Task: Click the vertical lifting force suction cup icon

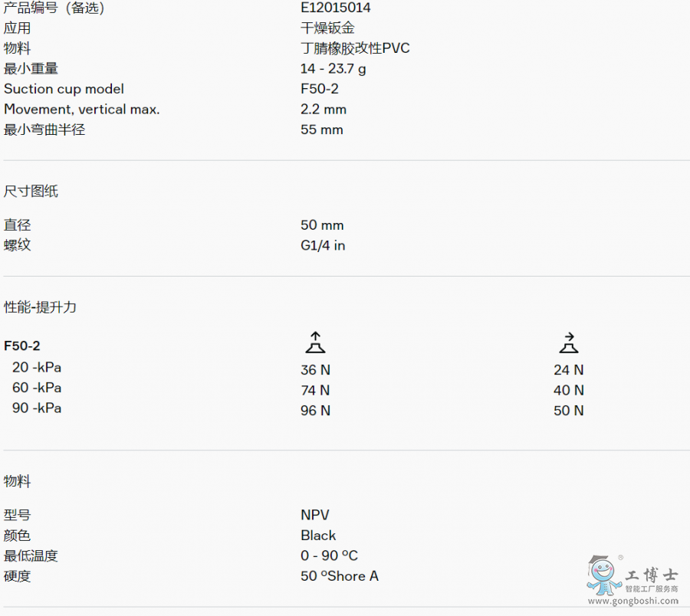Action: click(x=314, y=342)
